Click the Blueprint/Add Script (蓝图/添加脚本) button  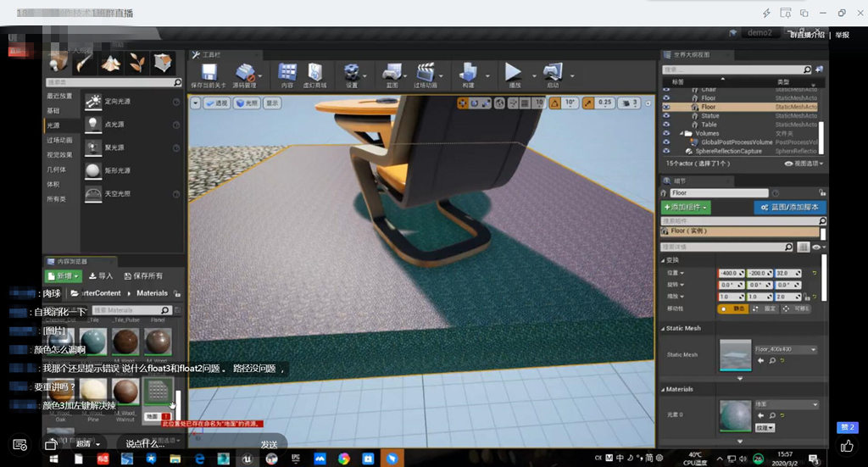pyautogui.click(x=790, y=208)
